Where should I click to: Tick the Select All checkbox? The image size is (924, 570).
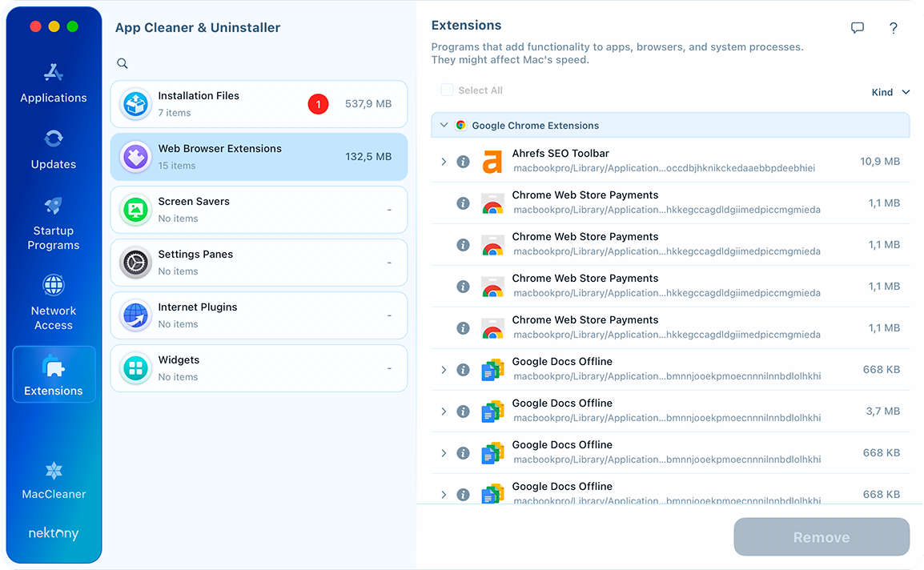(448, 90)
